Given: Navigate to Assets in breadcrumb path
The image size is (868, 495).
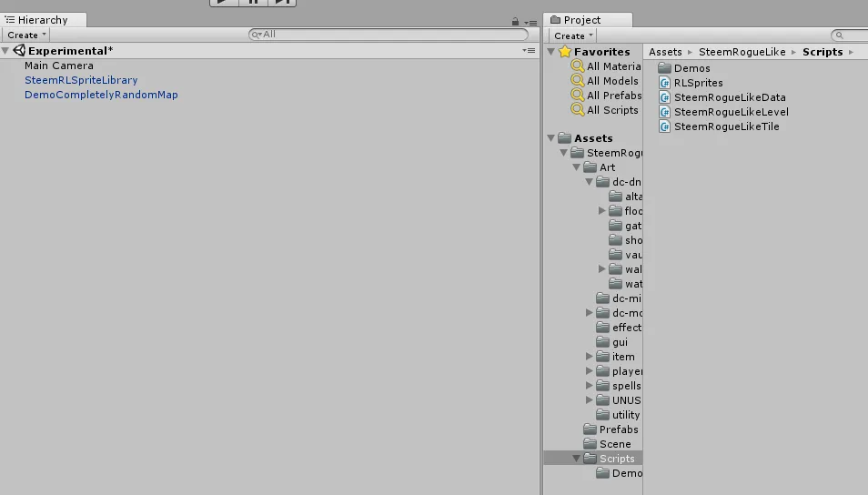Looking at the screenshot, I should pos(665,52).
